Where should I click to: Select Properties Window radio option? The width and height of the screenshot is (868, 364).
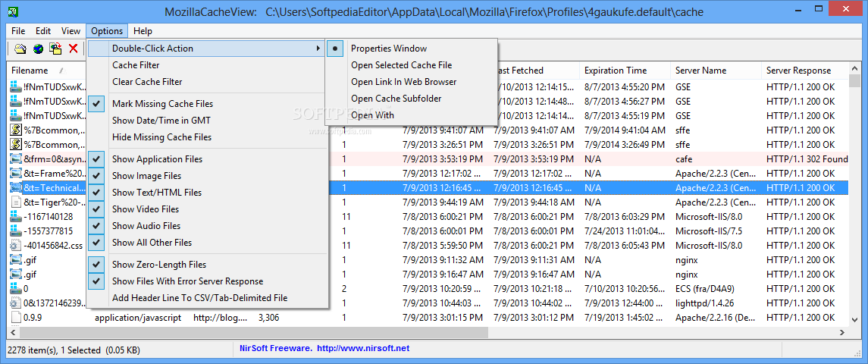tap(412, 49)
